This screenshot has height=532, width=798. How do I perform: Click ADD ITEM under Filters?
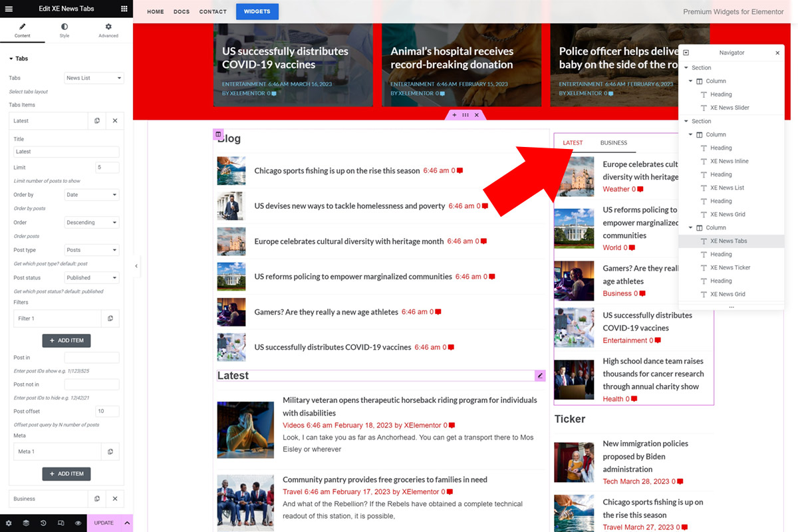click(66, 340)
